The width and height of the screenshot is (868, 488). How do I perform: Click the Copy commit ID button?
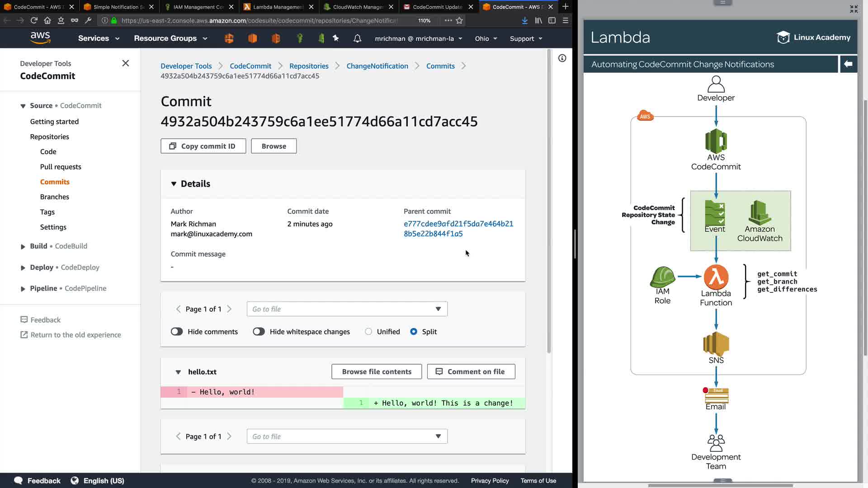coord(203,146)
